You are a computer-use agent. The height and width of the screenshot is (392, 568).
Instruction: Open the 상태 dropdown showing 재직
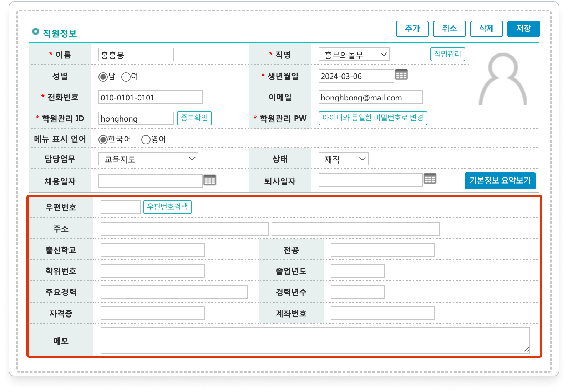[343, 159]
